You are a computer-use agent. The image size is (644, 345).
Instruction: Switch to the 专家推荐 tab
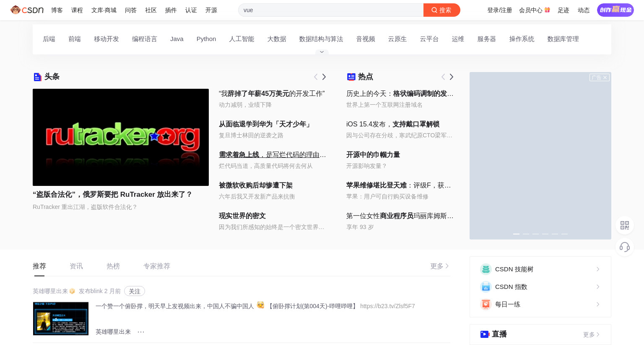[157, 266]
